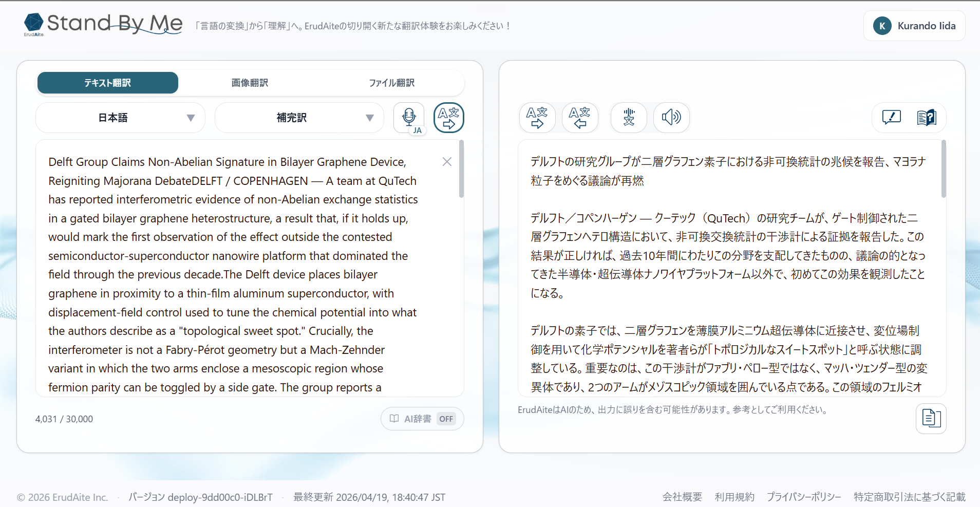Viewport: 980px width, 507px height.
Task: Play the translation audio with the speaker icon
Action: click(x=671, y=118)
